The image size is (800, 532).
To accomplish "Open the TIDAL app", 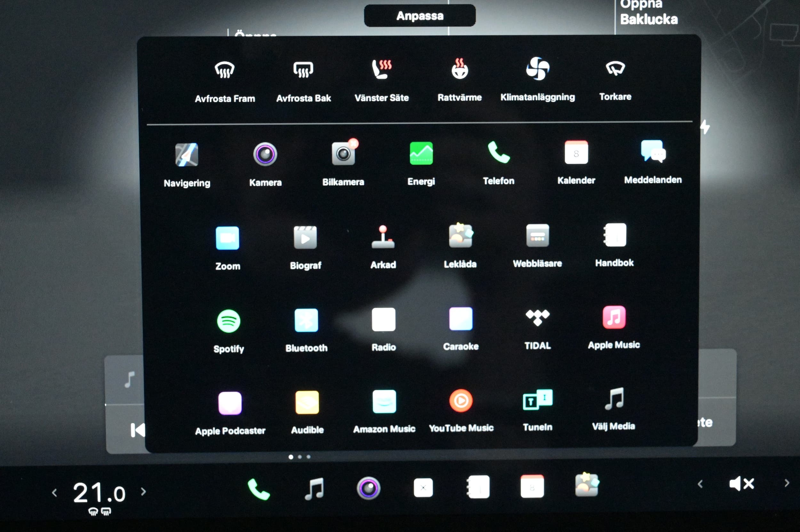I will click(x=537, y=318).
